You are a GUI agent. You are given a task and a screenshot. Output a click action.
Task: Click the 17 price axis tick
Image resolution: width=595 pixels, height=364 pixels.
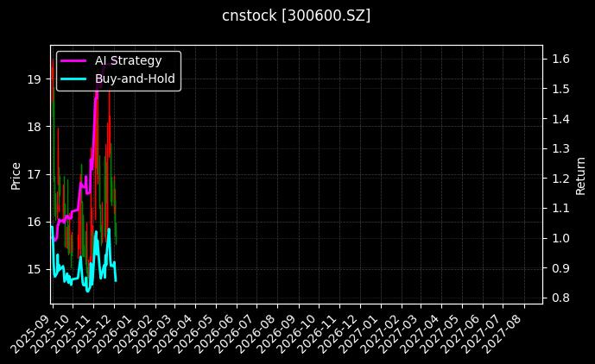tap(35, 174)
